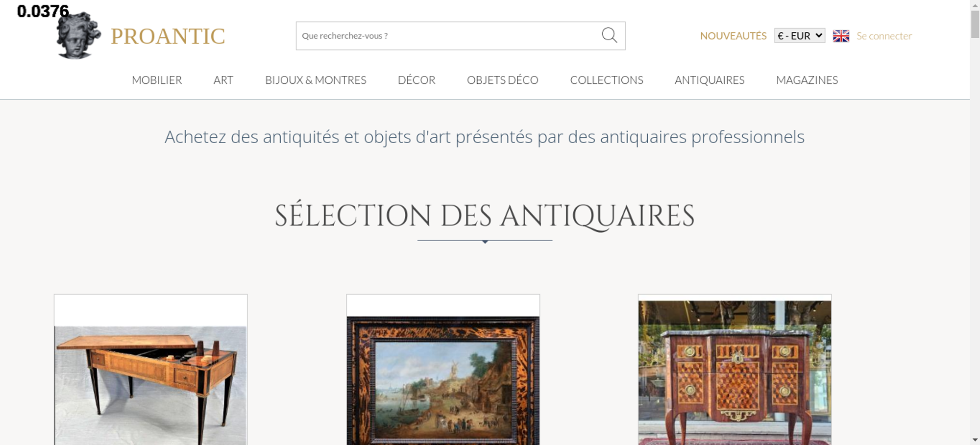
Task: Open the Magazines menu
Action: pos(807,80)
